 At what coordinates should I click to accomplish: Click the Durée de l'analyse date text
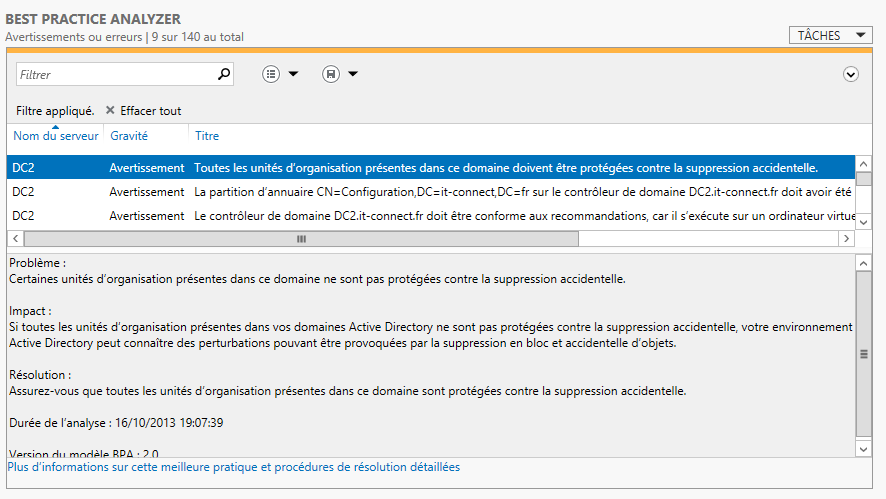coord(169,423)
